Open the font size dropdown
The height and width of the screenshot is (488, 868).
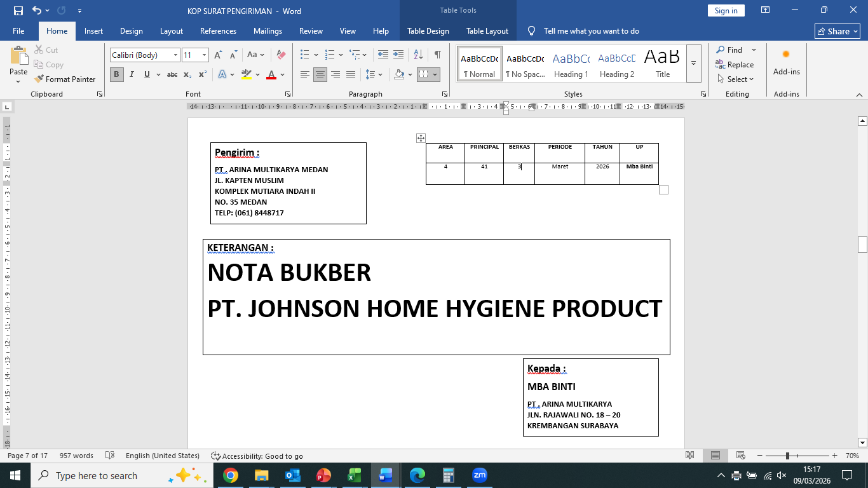204,55
